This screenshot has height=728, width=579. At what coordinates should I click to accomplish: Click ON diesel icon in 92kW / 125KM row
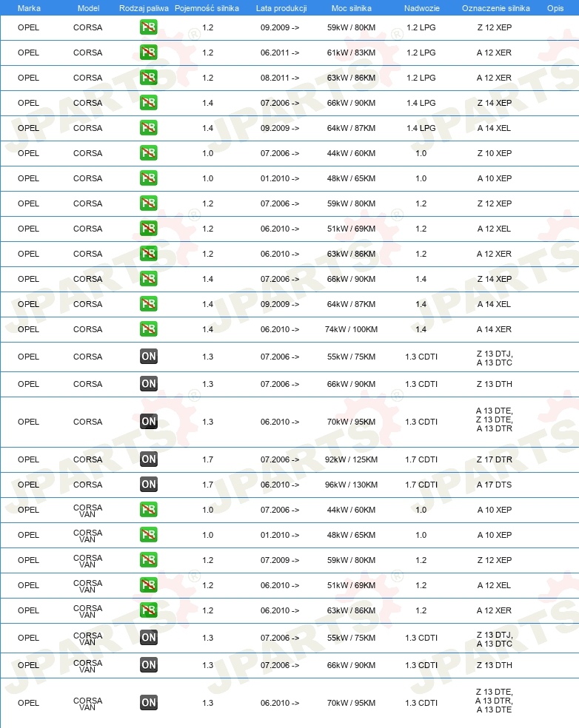149,459
